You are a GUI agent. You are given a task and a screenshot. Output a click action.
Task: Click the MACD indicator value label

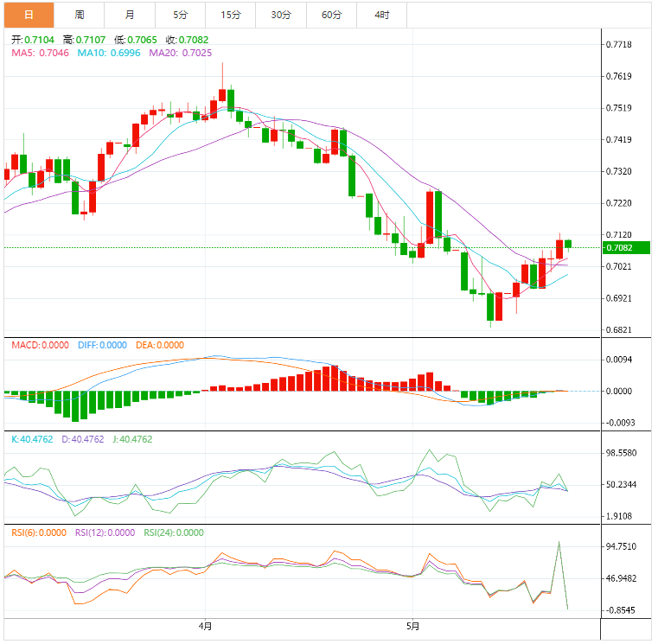(40, 346)
